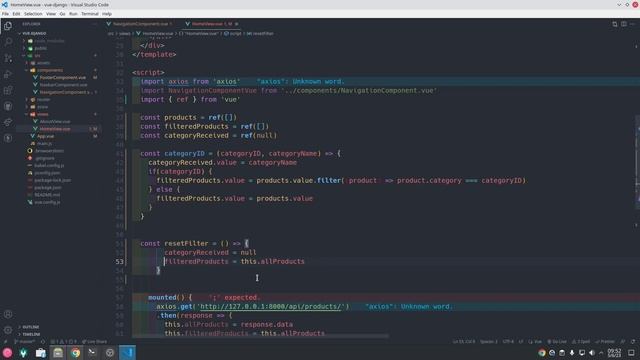Open the Selection menu
This screenshot has height=360, width=640.
(33, 13)
